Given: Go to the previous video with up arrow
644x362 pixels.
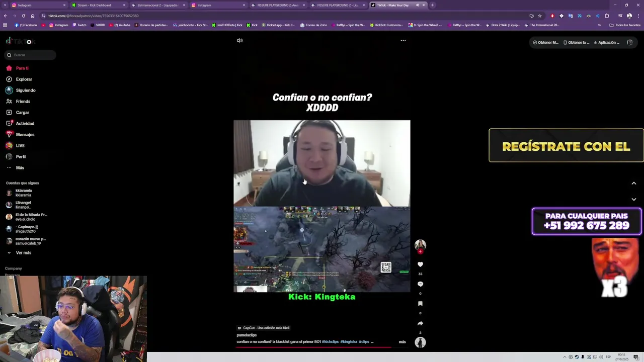Looking at the screenshot, I should click(634, 183).
